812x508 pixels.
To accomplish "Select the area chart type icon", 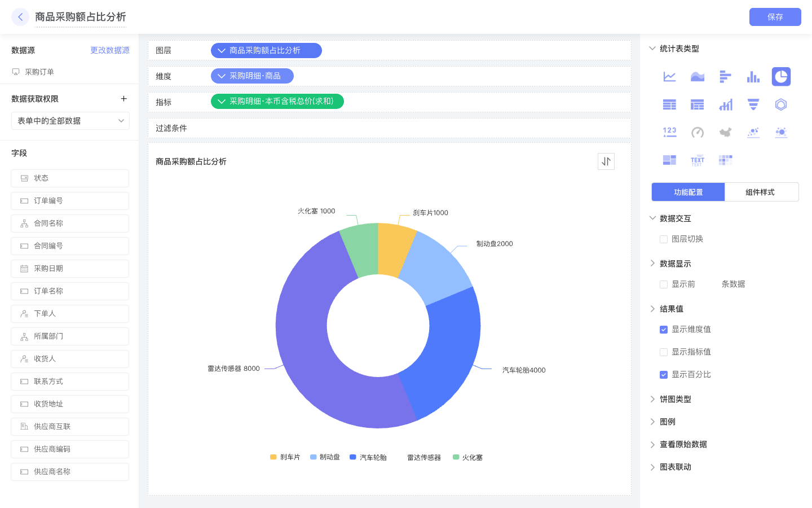I will [697, 76].
